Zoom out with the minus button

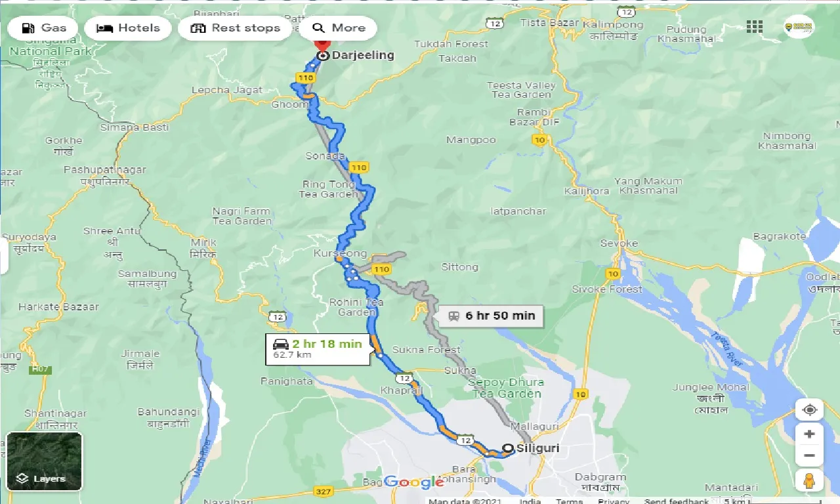pos(809,455)
